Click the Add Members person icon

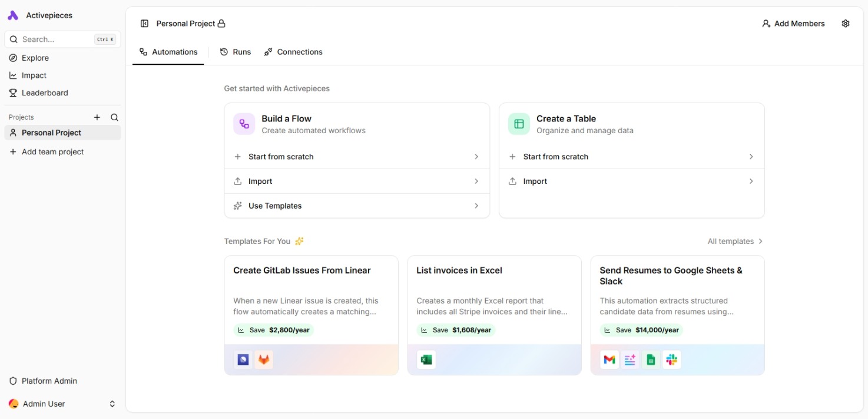pos(766,24)
